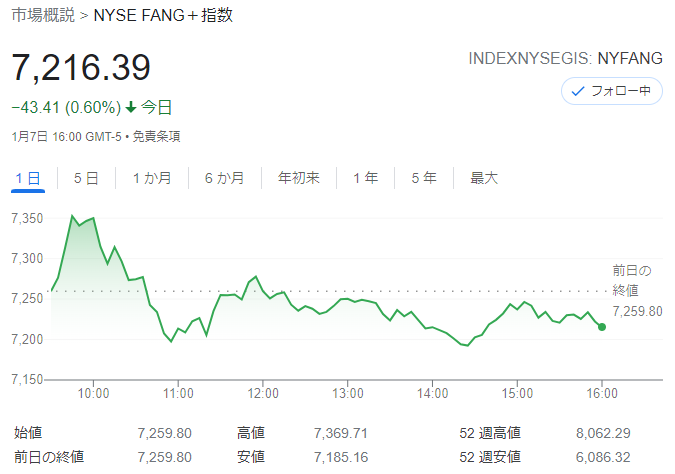Select the 1 日 chart range tab
The image size is (675, 474).
[x=28, y=178]
